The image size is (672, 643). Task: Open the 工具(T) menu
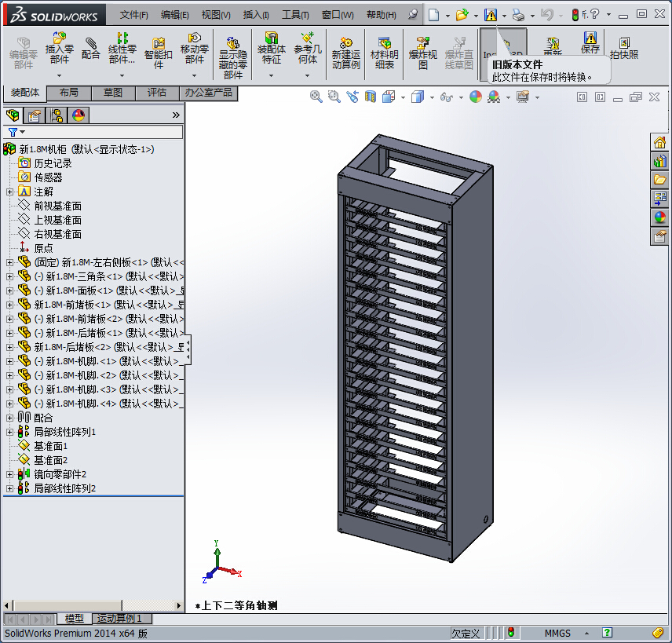coord(295,15)
